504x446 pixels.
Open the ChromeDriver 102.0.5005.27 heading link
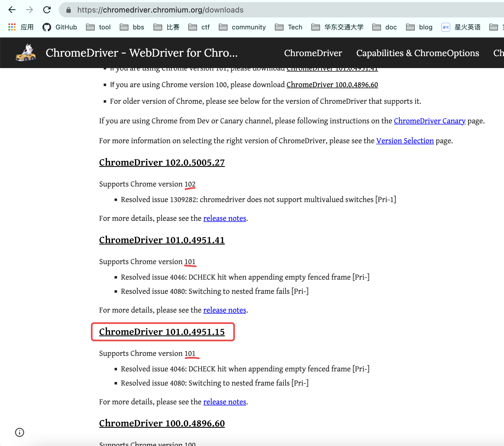point(162,163)
